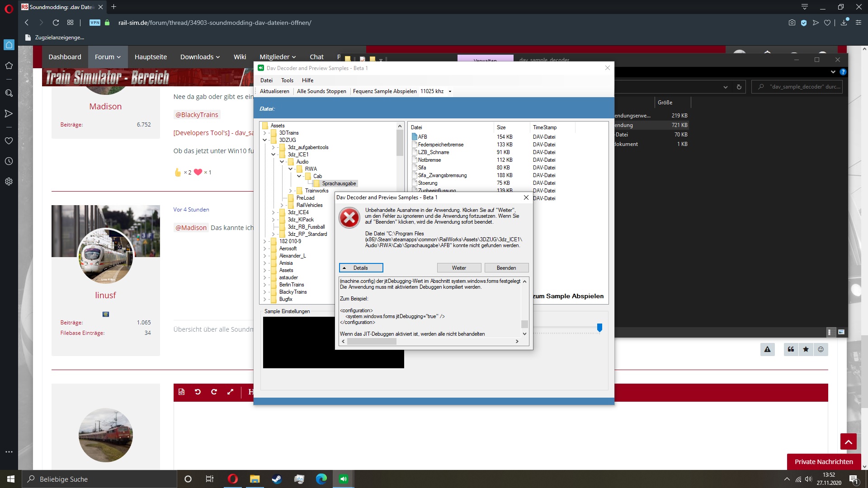
Task: Click the scroll-to-top arrow button
Action: coord(848,441)
